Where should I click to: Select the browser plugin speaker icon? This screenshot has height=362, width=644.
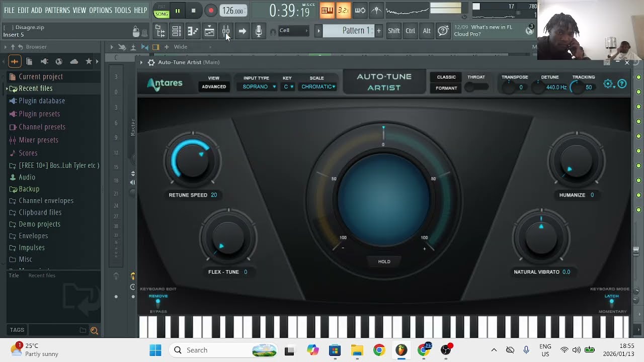[x=44, y=61]
